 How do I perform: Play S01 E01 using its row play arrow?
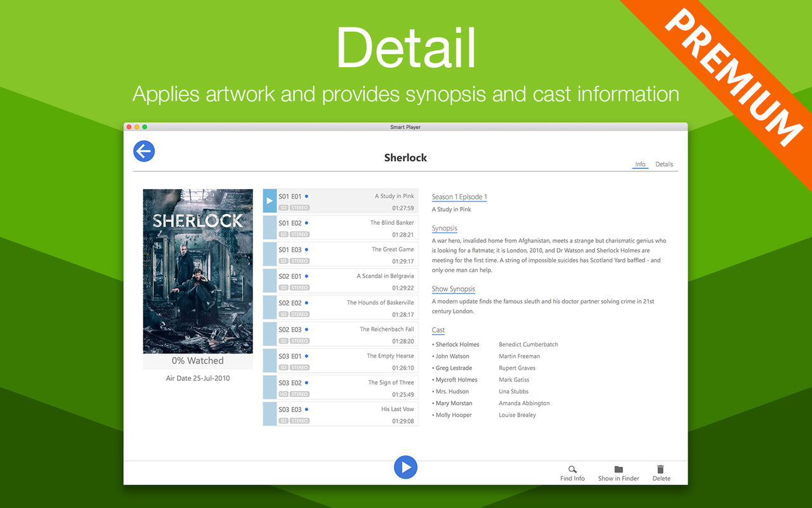pyautogui.click(x=270, y=201)
